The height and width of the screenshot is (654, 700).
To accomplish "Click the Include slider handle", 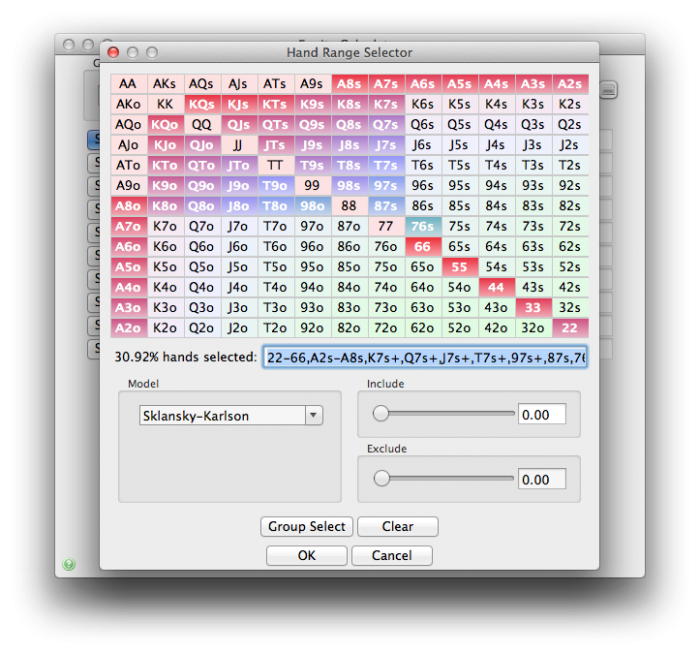I will pos(381,413).
